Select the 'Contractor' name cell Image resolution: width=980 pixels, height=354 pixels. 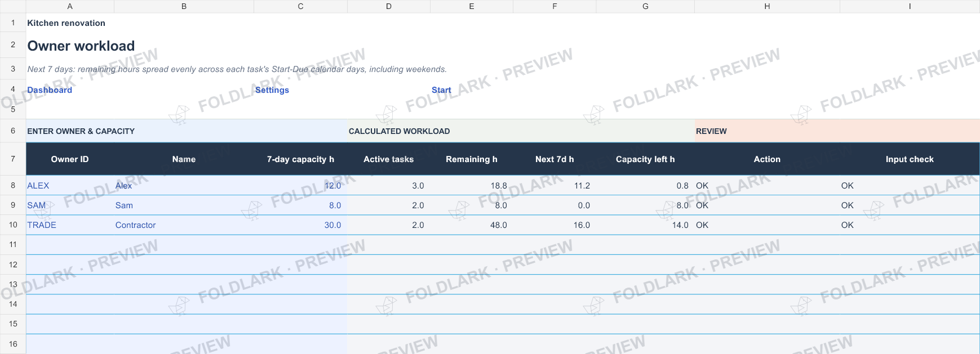184,225
